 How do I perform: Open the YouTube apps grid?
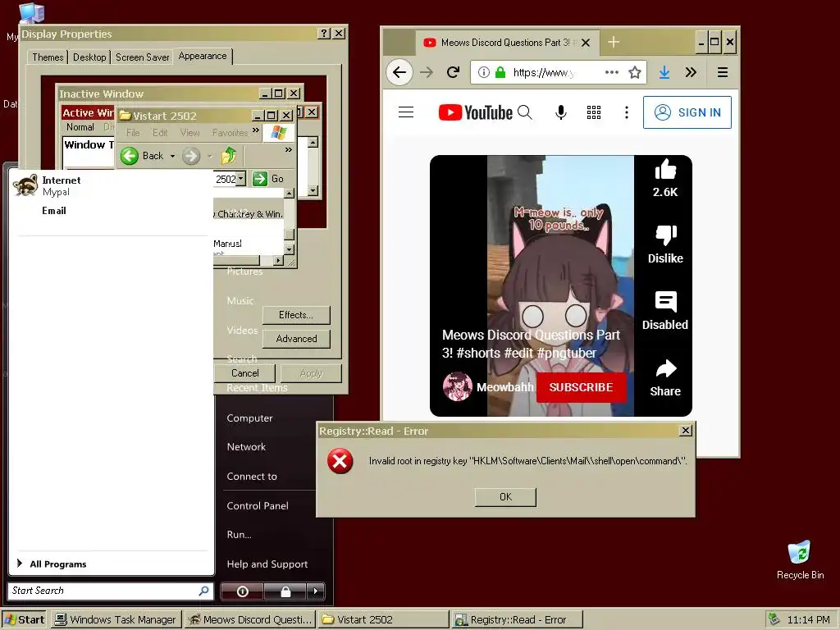[594, 112]
